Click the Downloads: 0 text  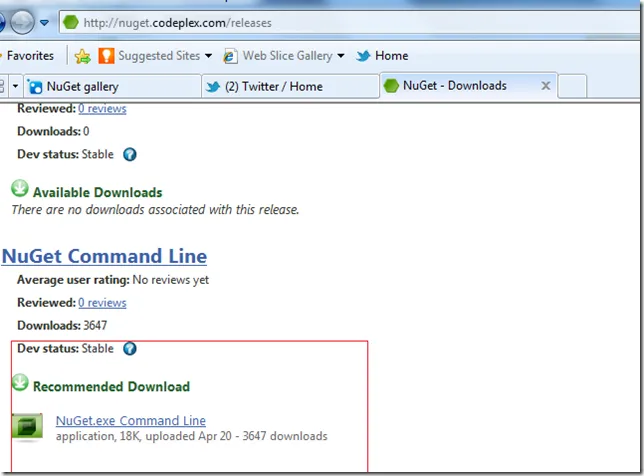click(53, 131)
